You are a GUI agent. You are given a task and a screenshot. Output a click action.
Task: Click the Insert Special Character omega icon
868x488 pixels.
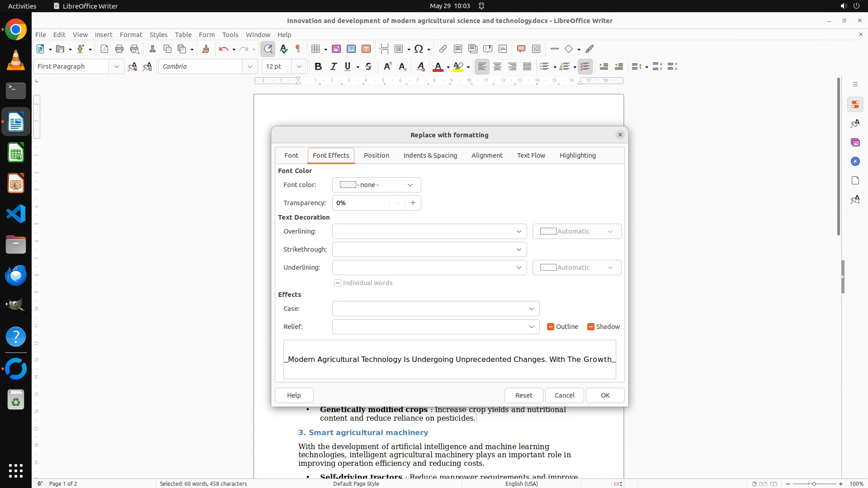[419, 49]
